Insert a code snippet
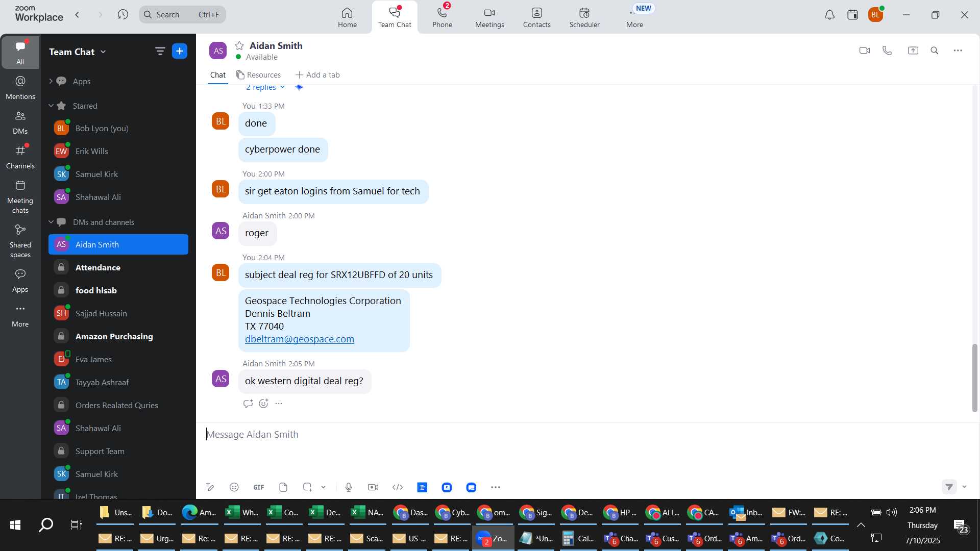The width and height of the screenshot is (980, 551). click(x=398, y=488)
